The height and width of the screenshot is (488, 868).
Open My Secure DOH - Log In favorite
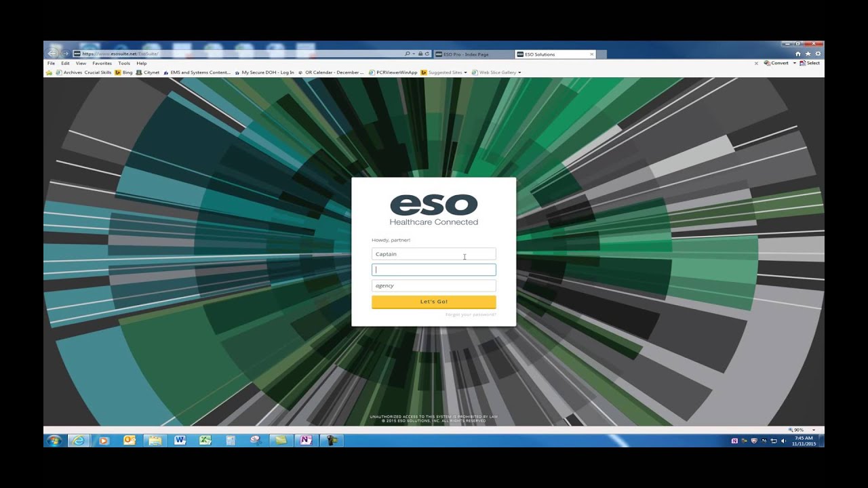tap(264, 72)
